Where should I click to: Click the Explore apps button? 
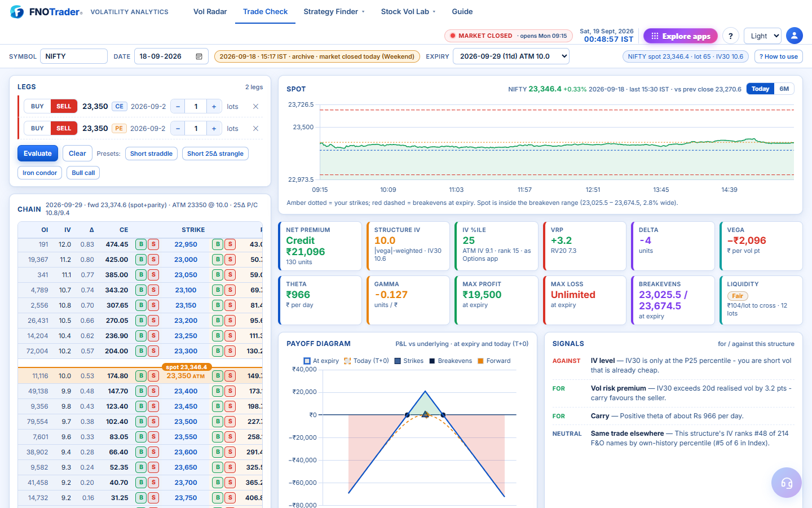pos(681,36)
